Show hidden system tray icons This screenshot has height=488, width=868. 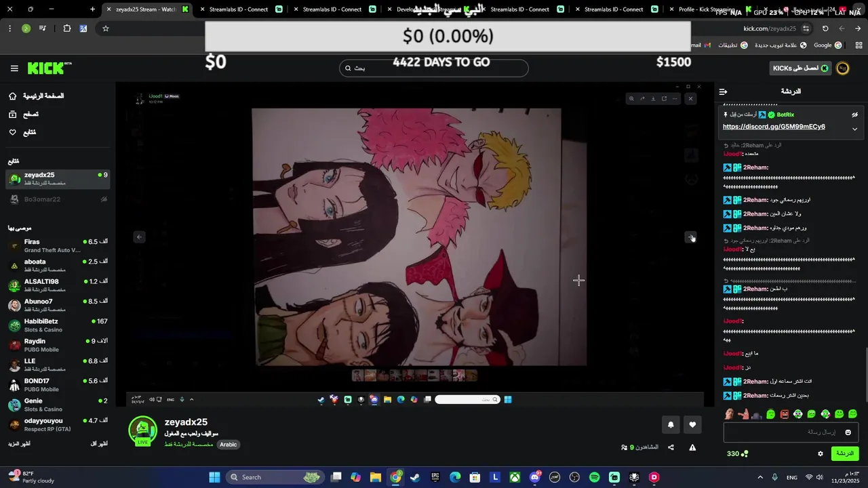click(x=759, y=477)
